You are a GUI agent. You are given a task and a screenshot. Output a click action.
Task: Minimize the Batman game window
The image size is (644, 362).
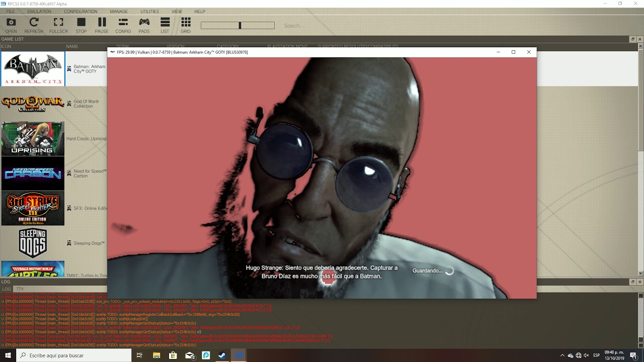tap(498, 52)
